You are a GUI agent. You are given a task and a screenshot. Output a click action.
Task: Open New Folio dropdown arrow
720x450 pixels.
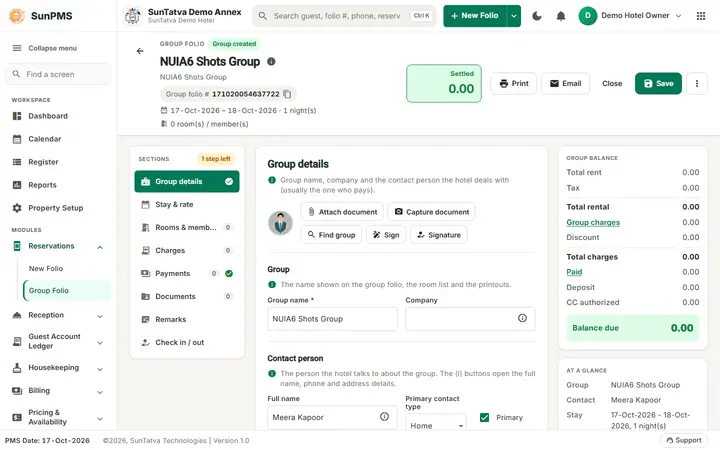(514, 16)
